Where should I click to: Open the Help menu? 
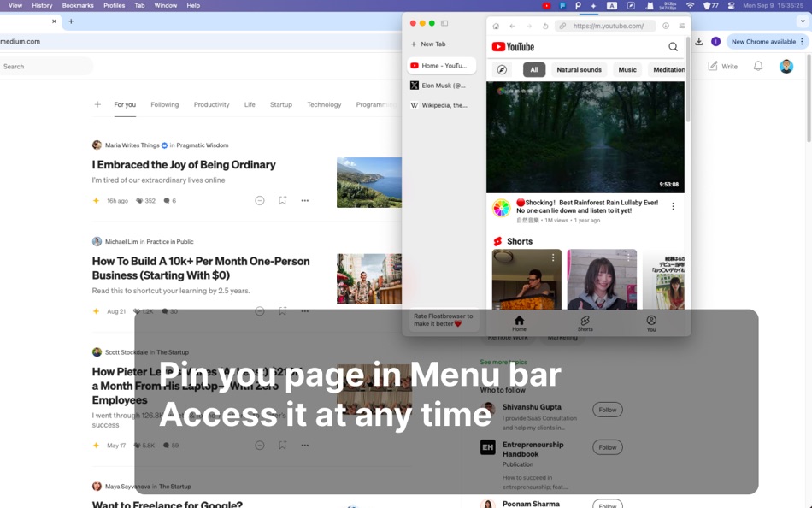point(193,6)
